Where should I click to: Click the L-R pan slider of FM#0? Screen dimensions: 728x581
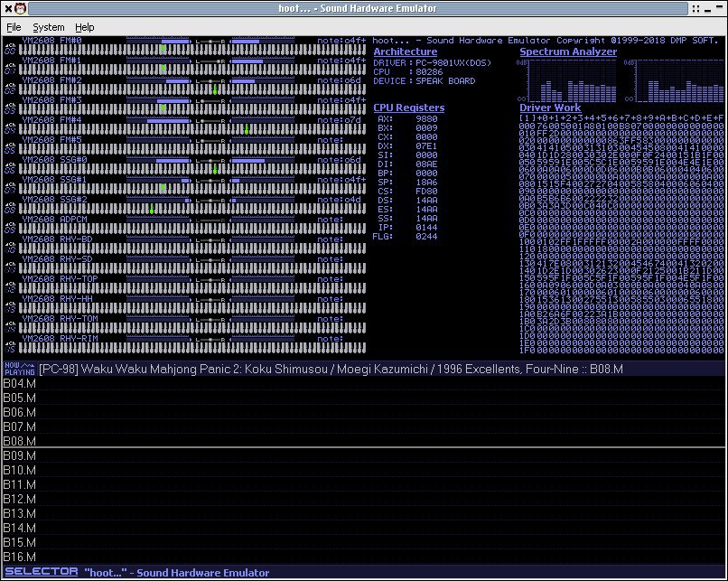coord(210,42)
